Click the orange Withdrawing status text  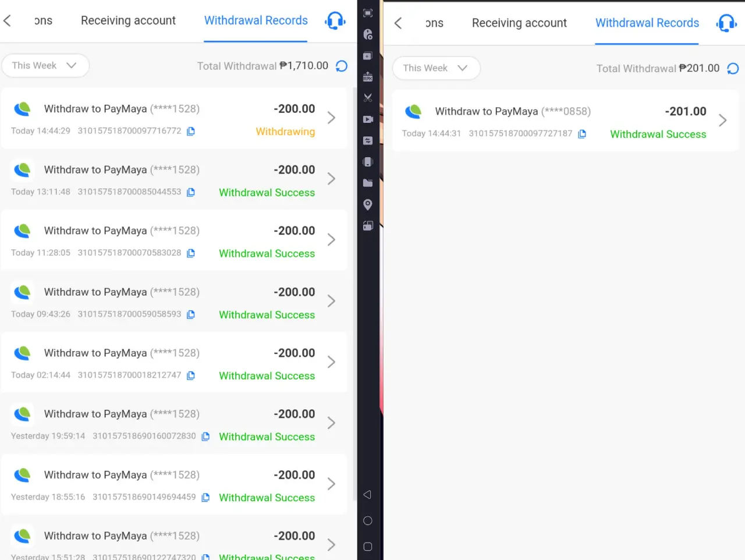click(285, 132)
